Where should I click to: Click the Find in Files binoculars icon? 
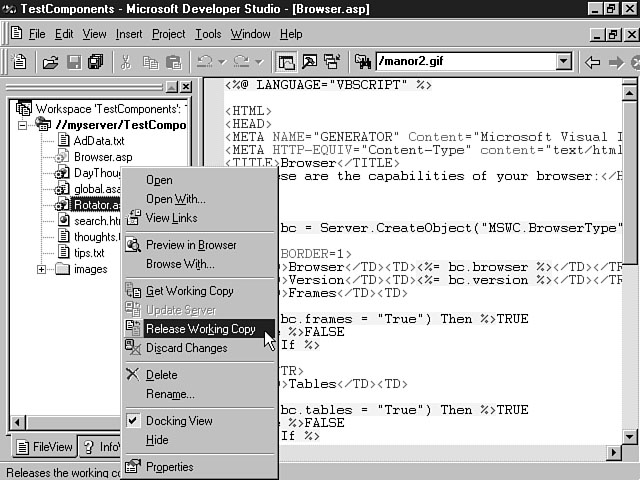point(357,62)
